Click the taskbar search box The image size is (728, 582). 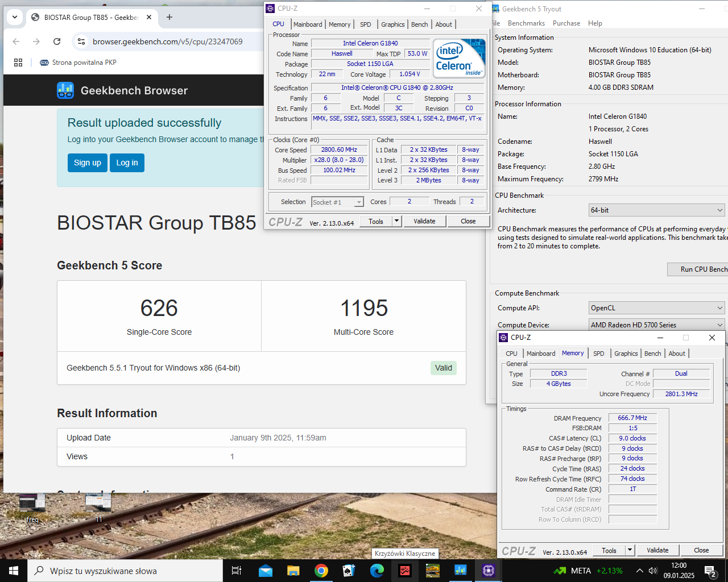tap(125, 571)
